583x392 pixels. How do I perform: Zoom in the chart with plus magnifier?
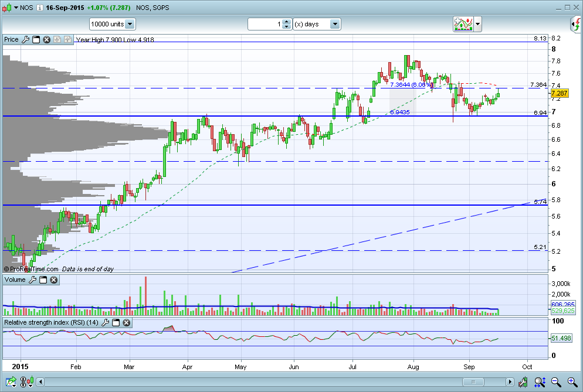point(572,381)
